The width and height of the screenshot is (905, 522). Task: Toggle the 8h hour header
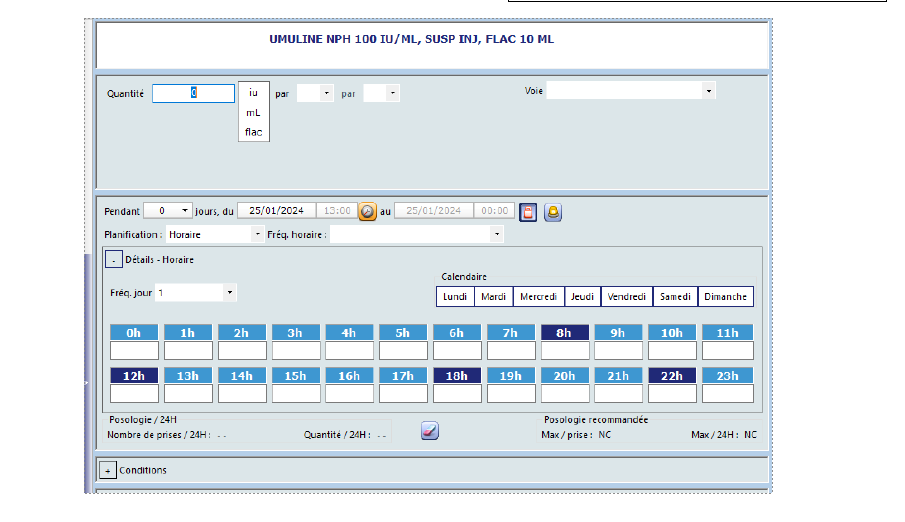pos(564,333)
